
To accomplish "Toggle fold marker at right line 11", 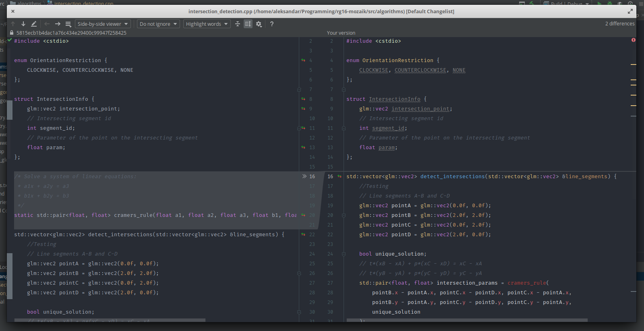I will pyautogui.click(x=344, y=128).
